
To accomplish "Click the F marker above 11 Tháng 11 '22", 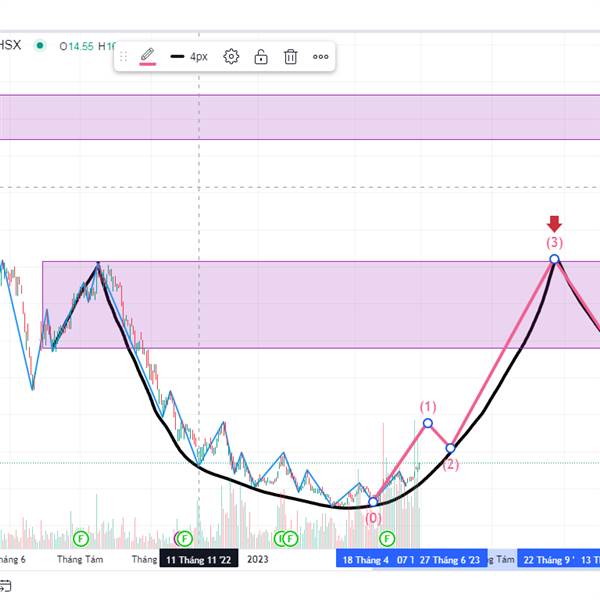I will coord(185,539).
